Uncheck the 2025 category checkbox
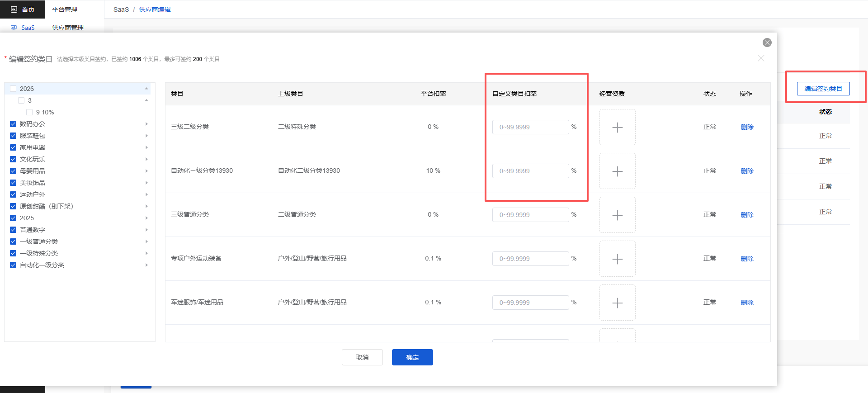868x393 pixels. [x=13, y=218]
